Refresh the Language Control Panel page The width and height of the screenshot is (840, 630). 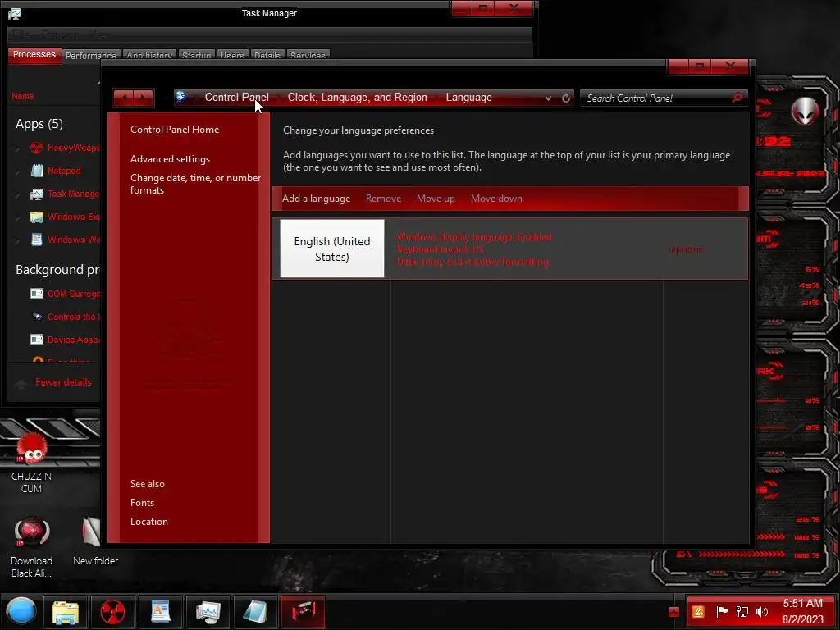[566, 98]
